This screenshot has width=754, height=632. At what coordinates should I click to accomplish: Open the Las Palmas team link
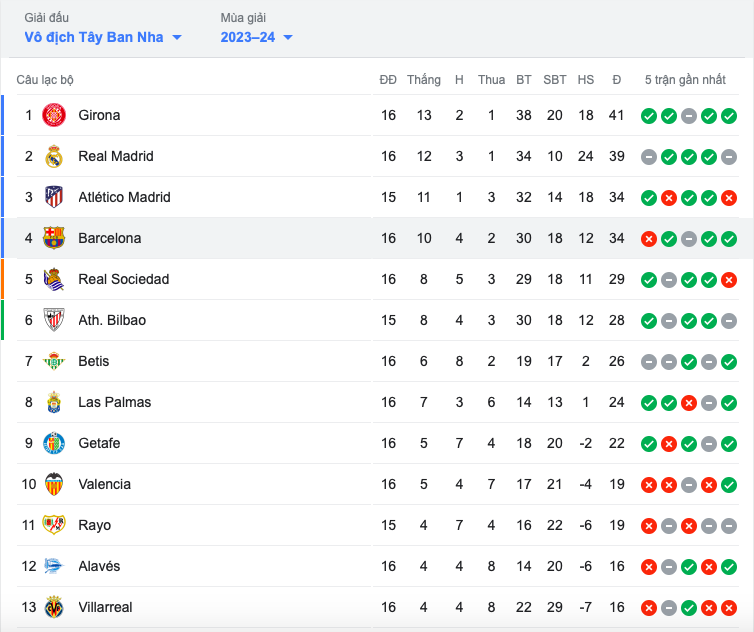[114, 402]
